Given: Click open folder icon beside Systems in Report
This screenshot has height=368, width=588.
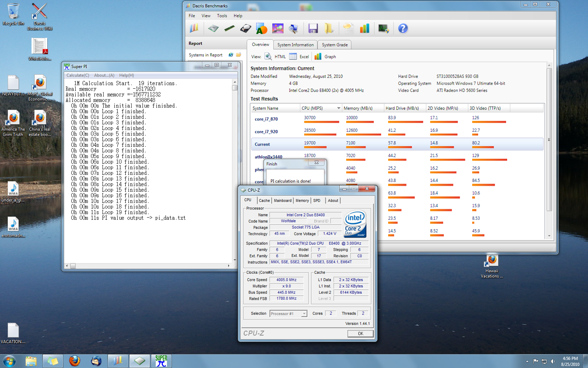Looking at the screenshot, I should (239, 55).
